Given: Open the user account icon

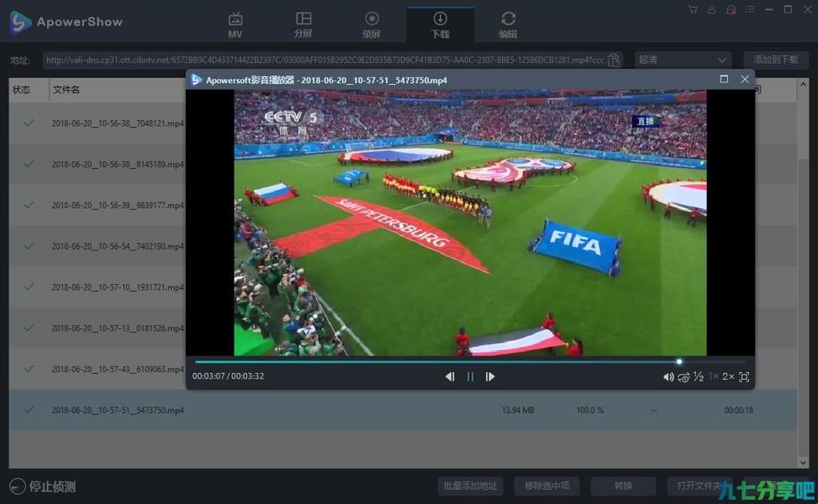Looking at the screenshot, I should point(711,9).
